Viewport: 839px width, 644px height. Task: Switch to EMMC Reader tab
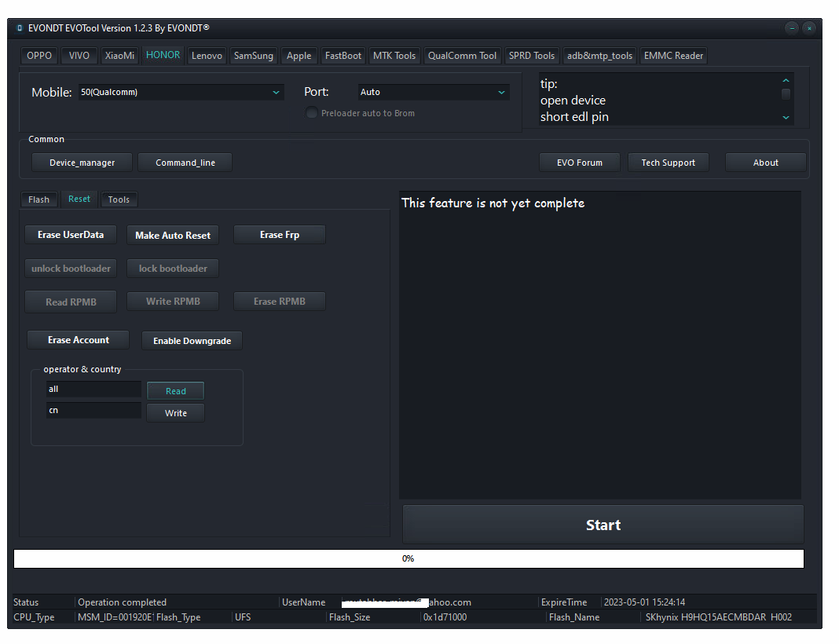click(x=674, y=56)
